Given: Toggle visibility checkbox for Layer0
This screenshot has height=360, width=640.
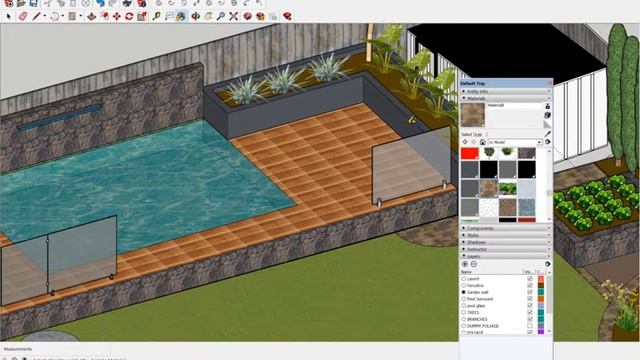Looking at the screenshot, I should tap(530, 279).
